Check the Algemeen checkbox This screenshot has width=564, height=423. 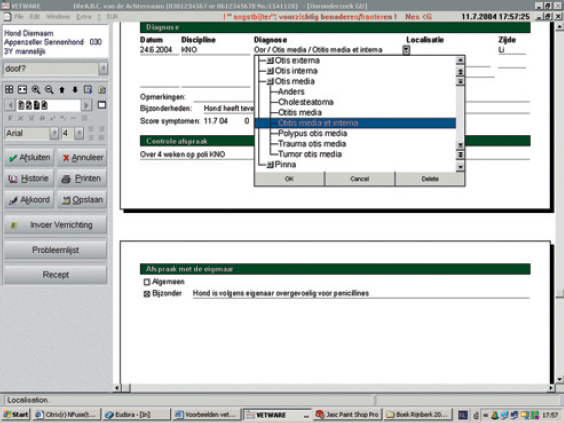(x=147, y=282)
